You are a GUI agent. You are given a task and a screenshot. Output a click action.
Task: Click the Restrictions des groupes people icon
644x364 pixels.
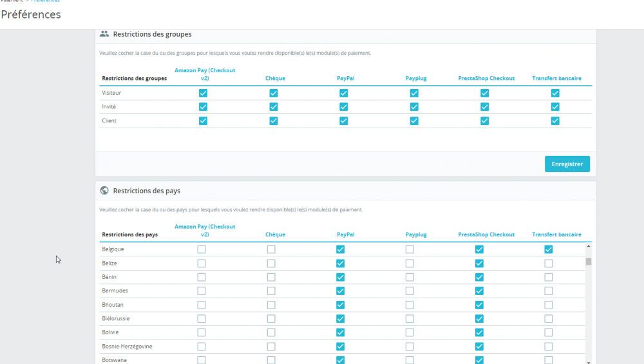[104, 34]
